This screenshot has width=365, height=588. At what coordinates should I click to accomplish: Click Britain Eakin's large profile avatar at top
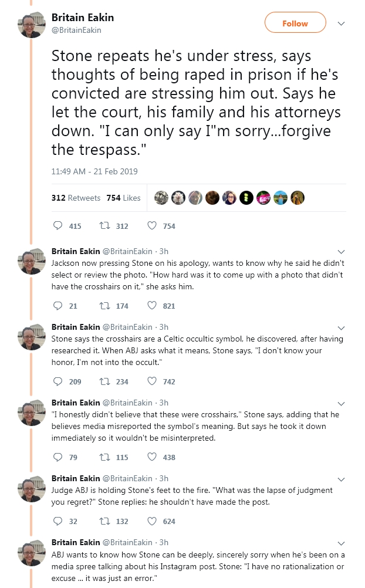pyautogui.click(x=32, y=25)
